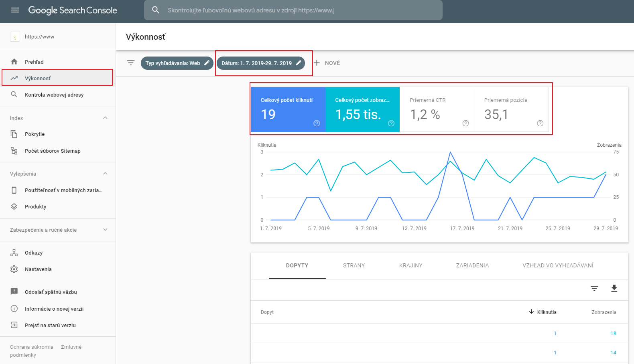Image resolution: width=634 pixels, height=364 pixels.
Task: Open help icon on total clicks card
Action: point(317,123)
